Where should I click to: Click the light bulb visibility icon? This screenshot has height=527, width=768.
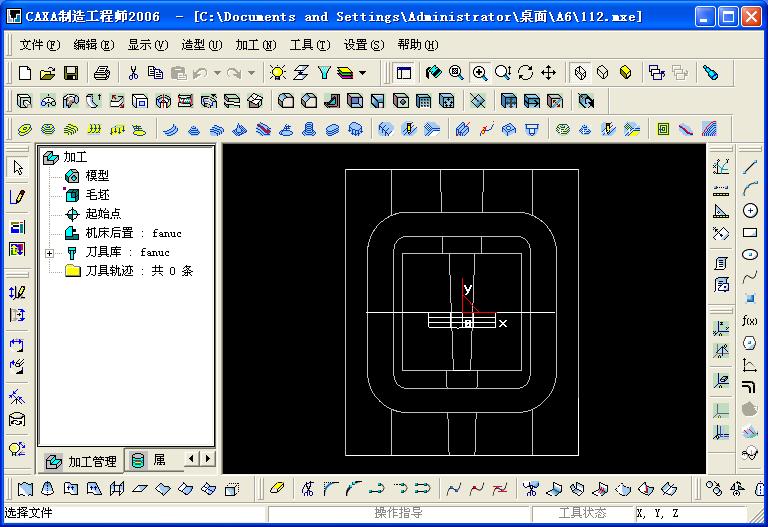coord(278,73)
